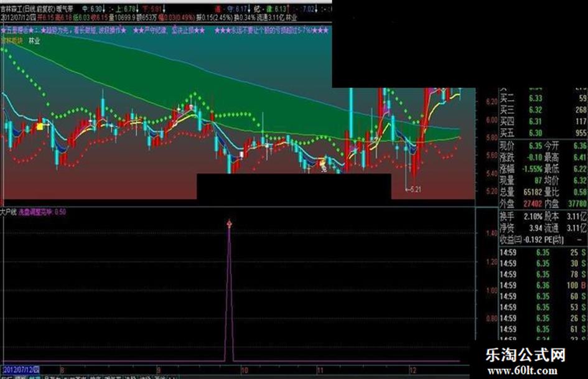Click the 守: 6.17 value in header
Image resolution: width=588 pixels, height=379 pixels.
click(x=237, y=9)
